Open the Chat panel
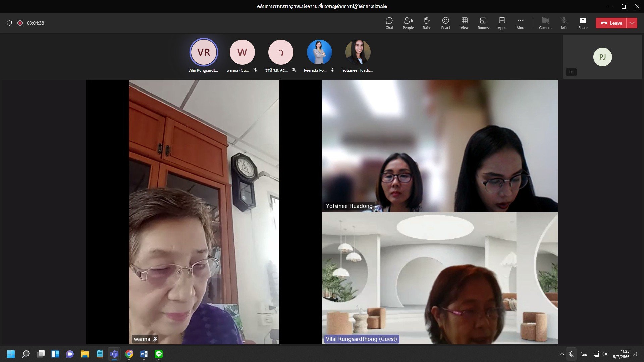Screen dimensions: 644x362 [x=389, y=23]
